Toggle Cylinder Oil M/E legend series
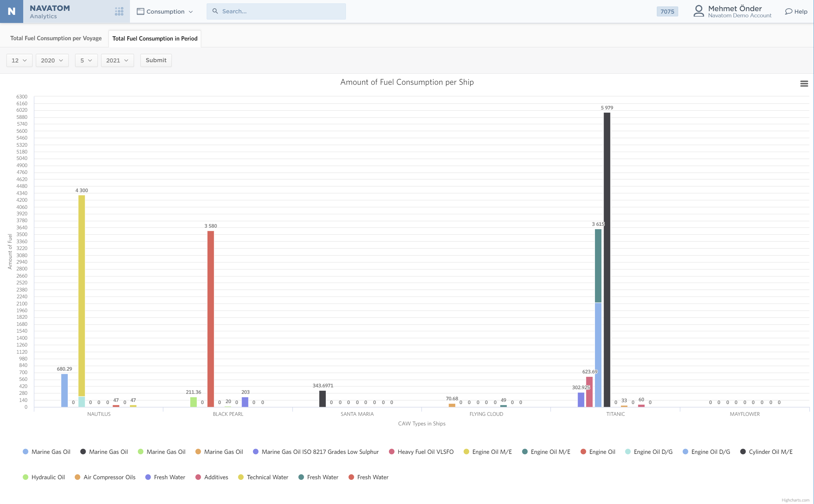814x504 pixels. pyautogui.click(x=770, y=452)
